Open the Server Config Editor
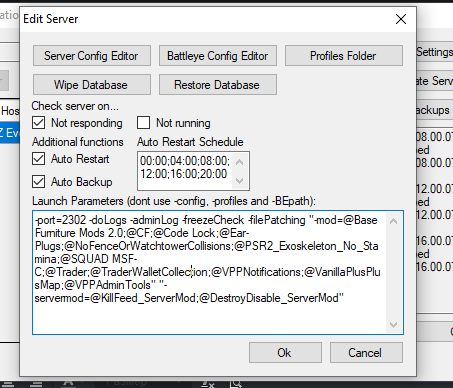This screenshot has width=453, height=388. [x=92, y=56]
